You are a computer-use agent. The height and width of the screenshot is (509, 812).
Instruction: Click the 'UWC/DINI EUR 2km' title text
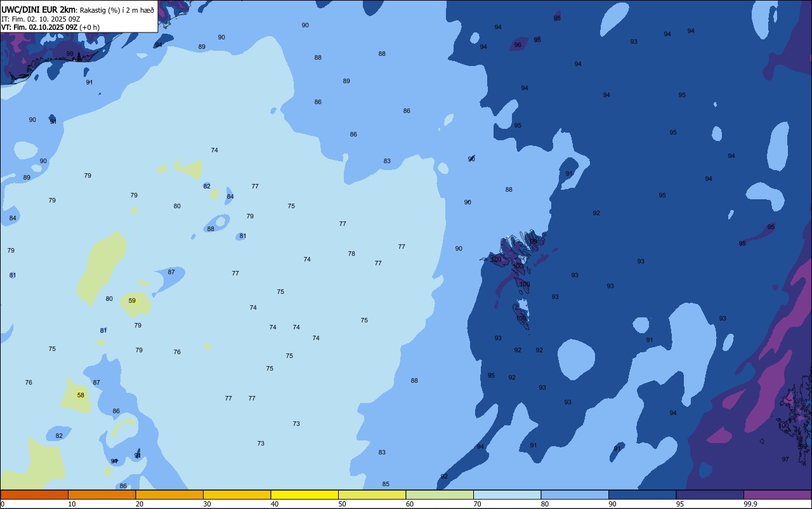coord(38,10)
